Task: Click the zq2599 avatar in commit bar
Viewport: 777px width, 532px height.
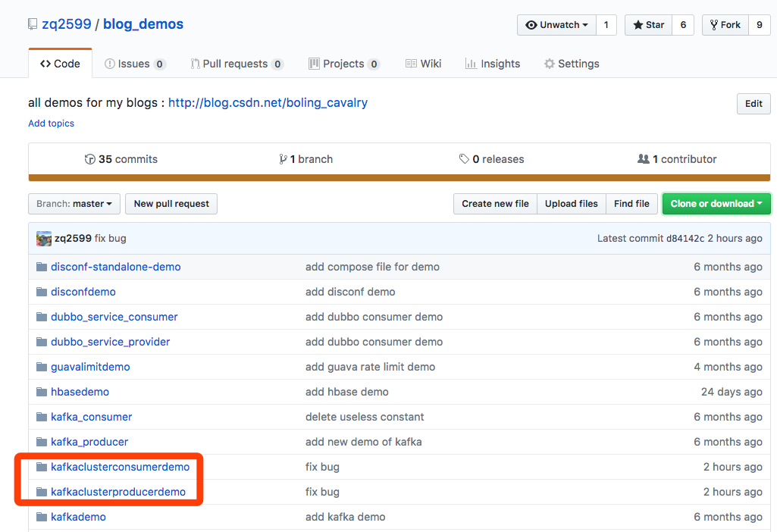Action: [44, 239]
